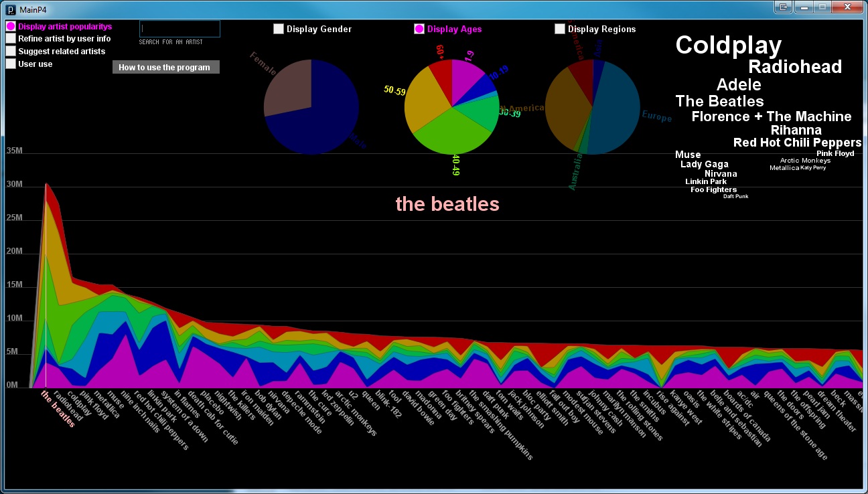Select the pink floyd label on chart axis

point(94,404)
